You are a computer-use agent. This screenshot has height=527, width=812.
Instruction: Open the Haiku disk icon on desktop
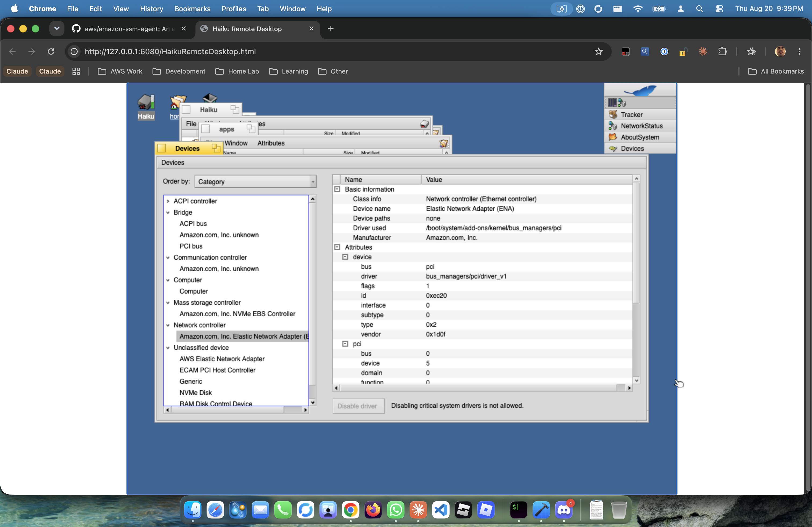(x=146, y=103)
